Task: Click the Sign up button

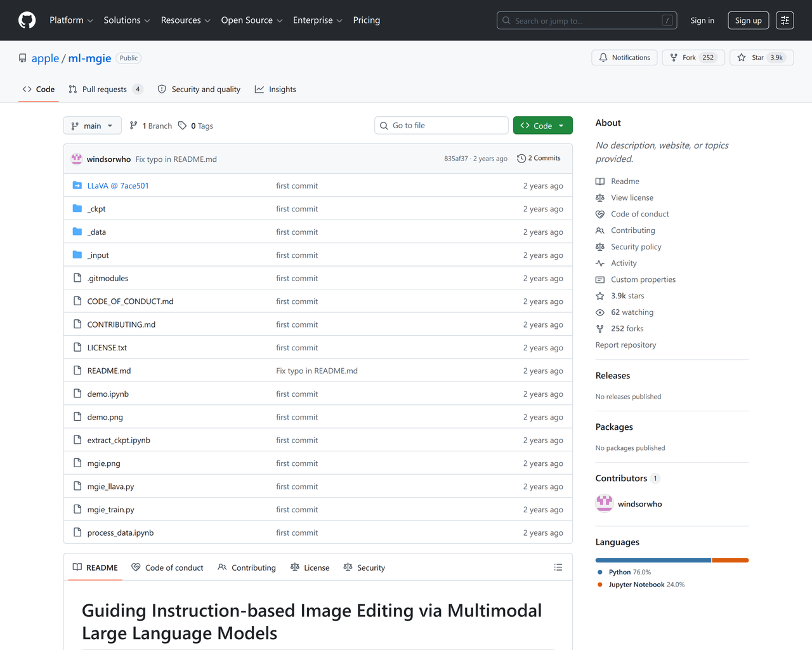Action: point(749,20)
